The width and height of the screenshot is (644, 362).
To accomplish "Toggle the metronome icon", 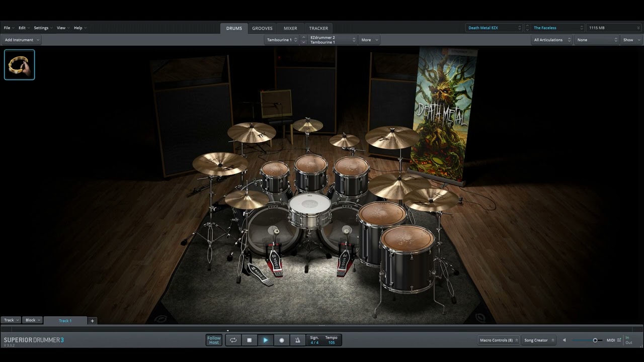I will (x=297, y=340).
